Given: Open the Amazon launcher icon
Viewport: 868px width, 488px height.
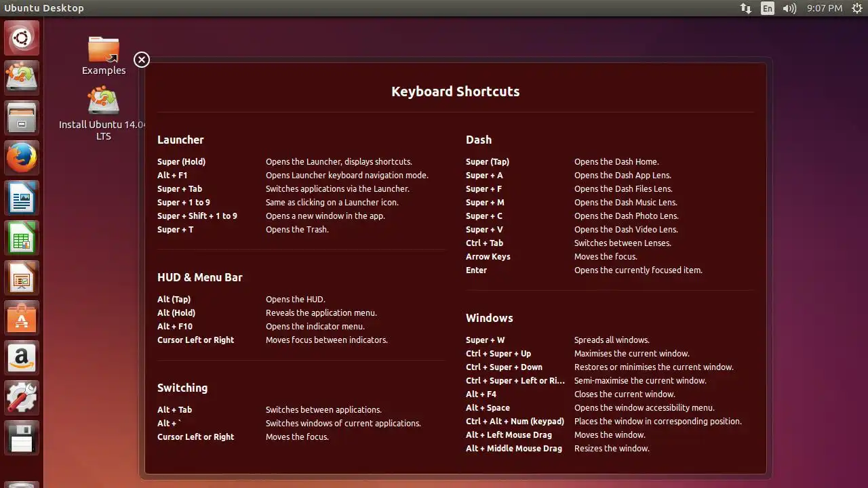Looking at the screenshot, I should point(22,357).
